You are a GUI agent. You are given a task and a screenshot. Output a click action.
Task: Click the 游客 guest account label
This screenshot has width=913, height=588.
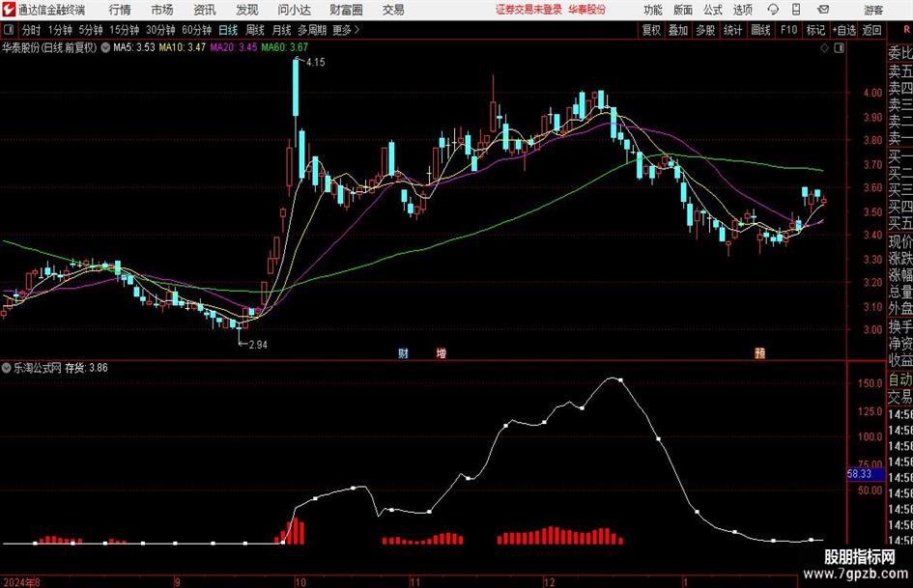[x=873, y=10]
